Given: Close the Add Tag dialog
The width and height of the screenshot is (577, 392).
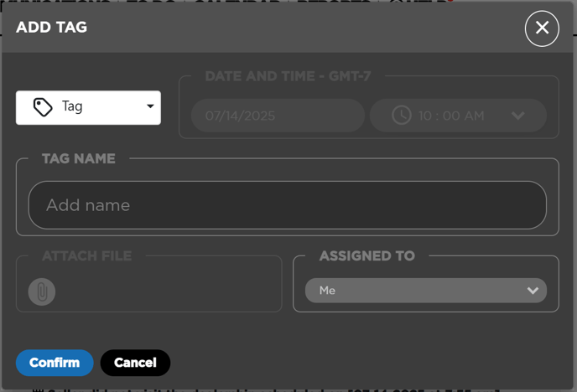Looking at the screenshot, I should 542,28.
